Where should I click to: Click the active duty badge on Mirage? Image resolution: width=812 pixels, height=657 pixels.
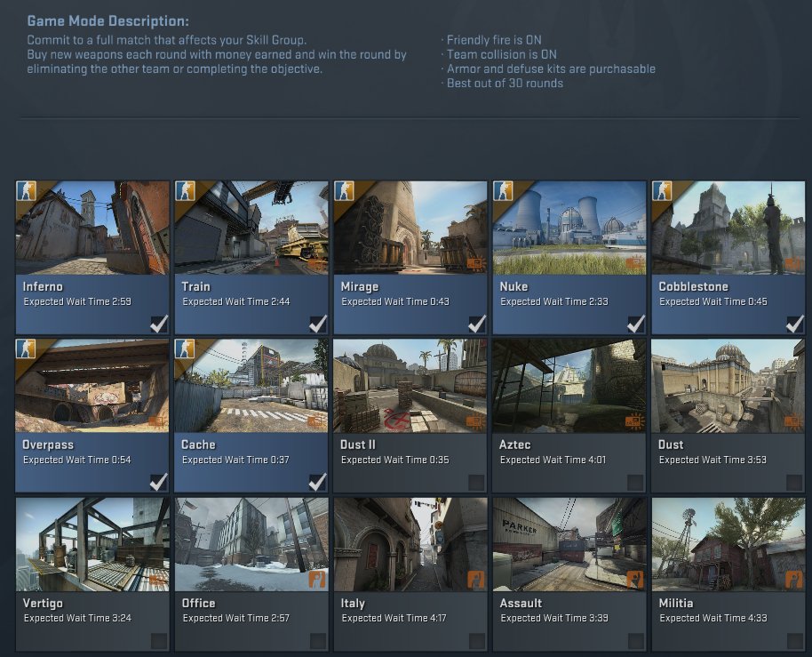click(345, 190)
